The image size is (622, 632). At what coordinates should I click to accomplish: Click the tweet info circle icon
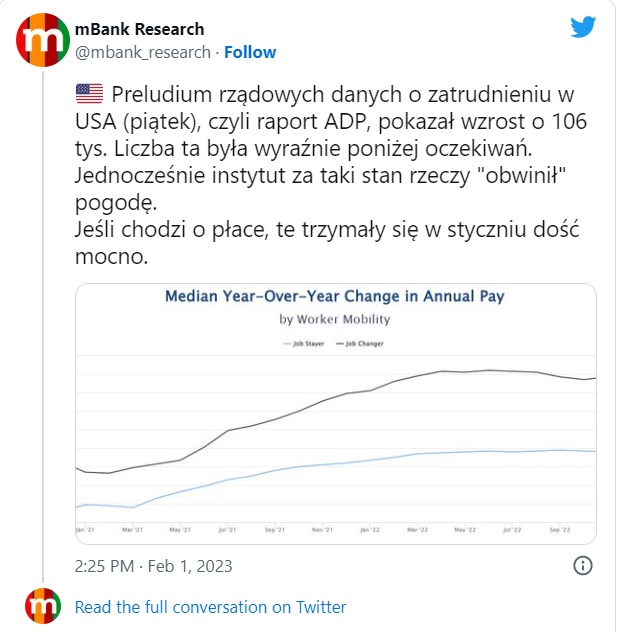582,565
